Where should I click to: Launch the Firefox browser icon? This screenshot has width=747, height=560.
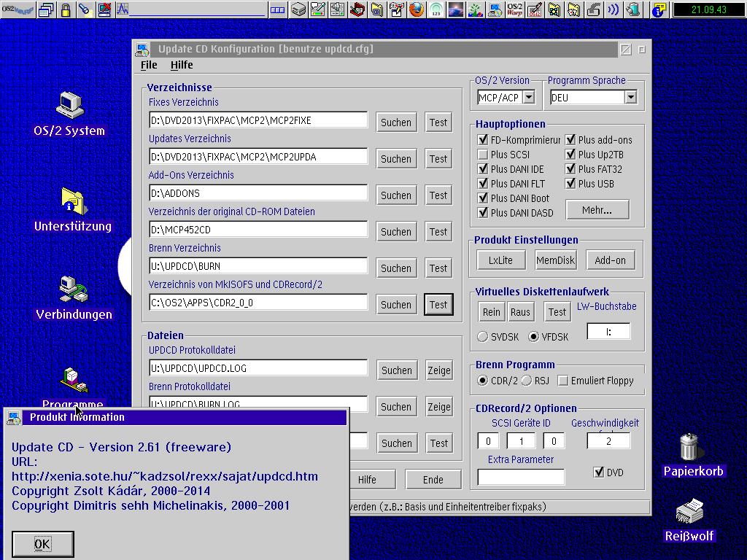(x=417, y=9)
